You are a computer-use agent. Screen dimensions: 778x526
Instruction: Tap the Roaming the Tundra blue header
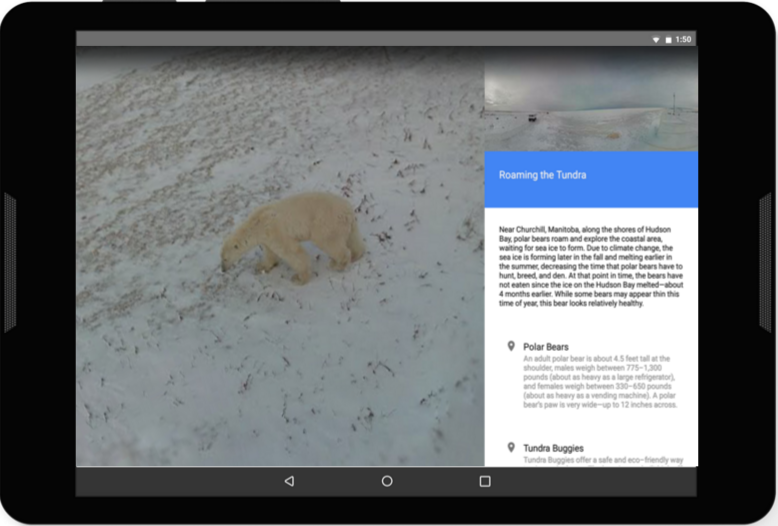[591, 175]
